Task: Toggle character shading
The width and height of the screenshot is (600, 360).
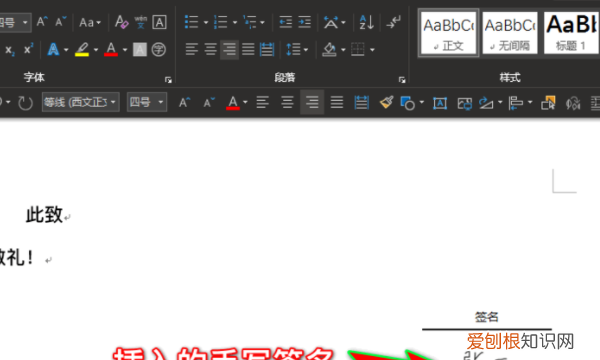Action: (140, 50)
